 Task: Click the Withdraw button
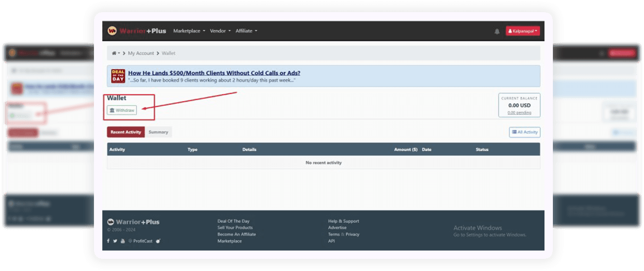[122, 110]
